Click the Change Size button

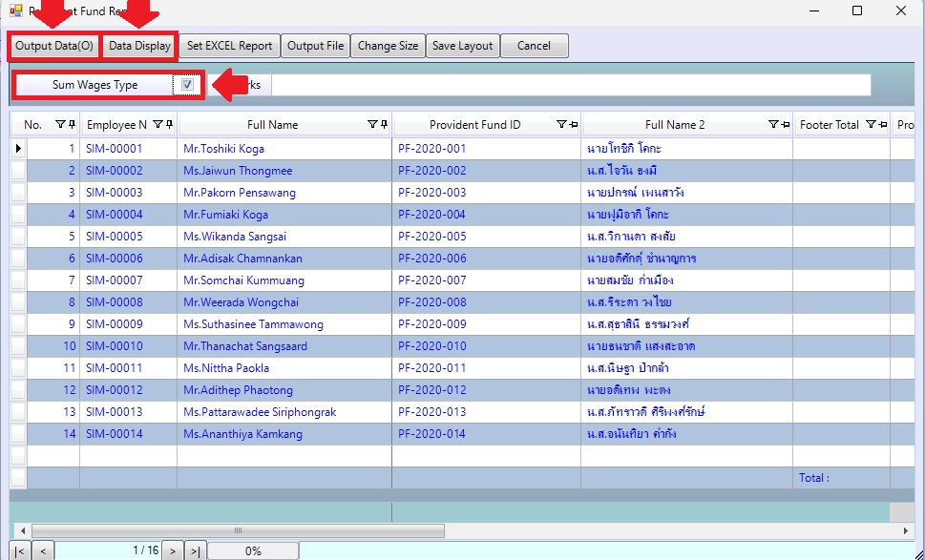[388, 46]
